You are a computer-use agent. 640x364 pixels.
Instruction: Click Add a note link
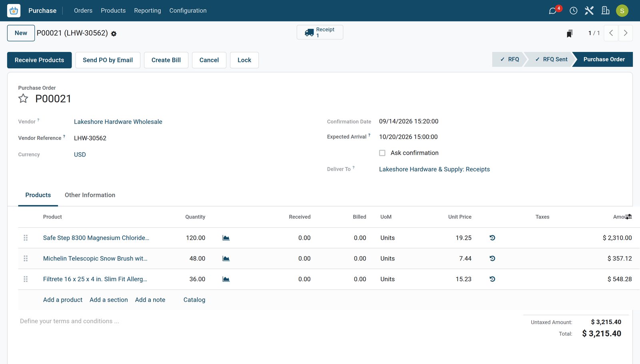[x=150, y=300]
